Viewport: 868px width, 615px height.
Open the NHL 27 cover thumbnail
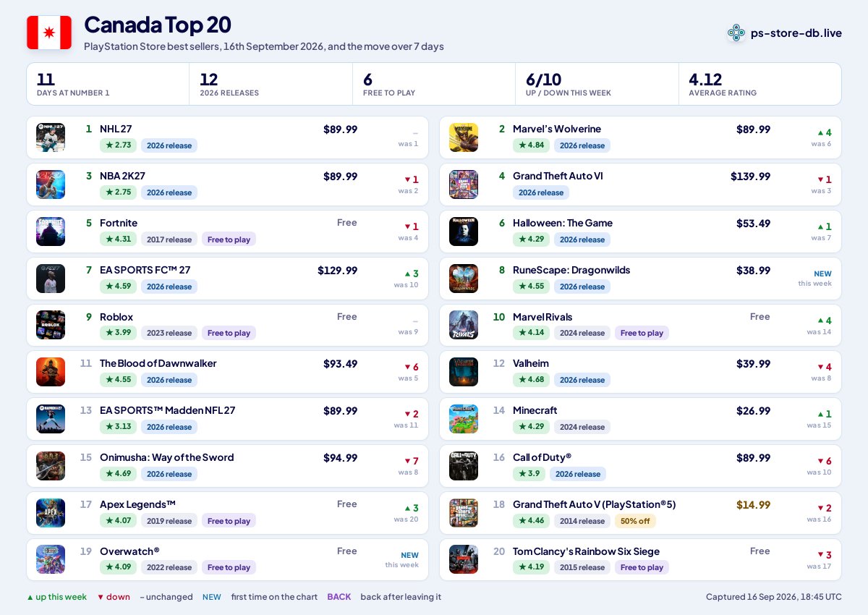click(x=51, y=137)
